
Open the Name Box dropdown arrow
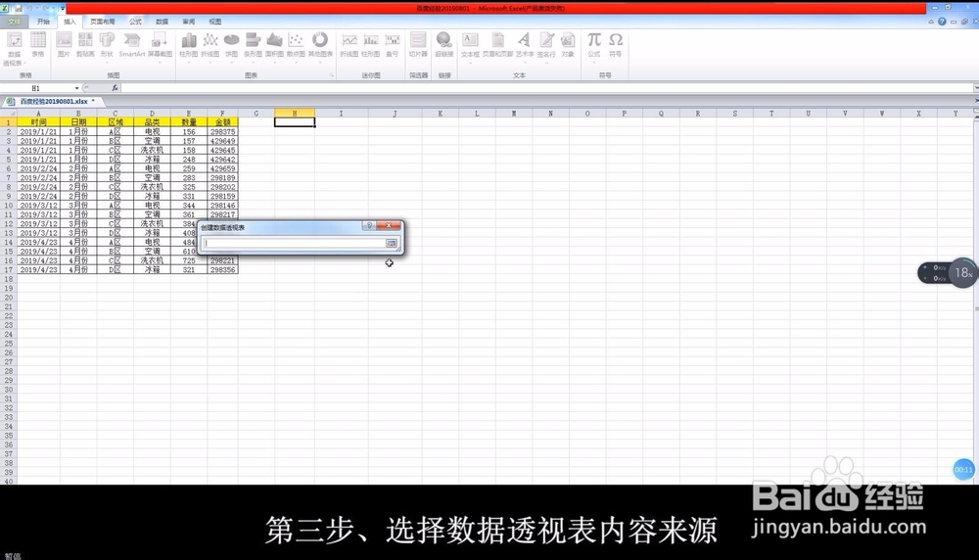point(76,88)
